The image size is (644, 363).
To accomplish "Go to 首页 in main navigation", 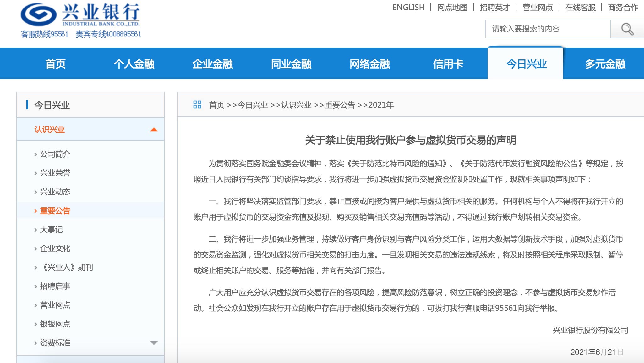I will click(56, 64).
